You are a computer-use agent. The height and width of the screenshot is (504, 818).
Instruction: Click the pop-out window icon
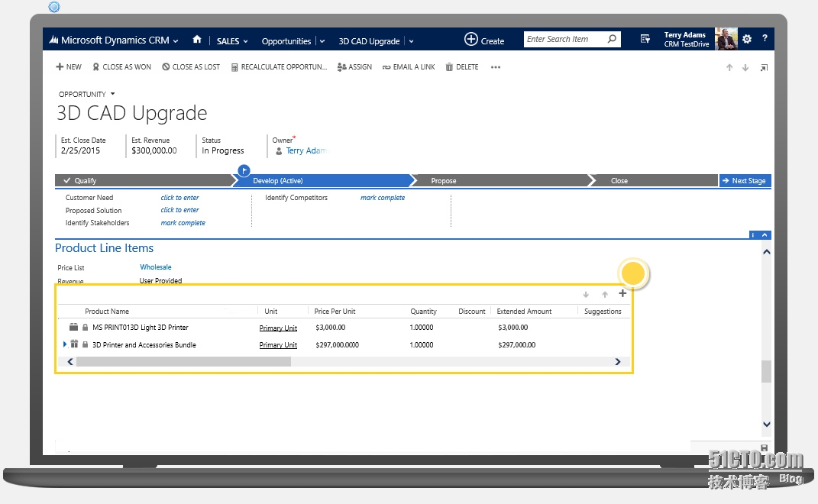point(764,67)
